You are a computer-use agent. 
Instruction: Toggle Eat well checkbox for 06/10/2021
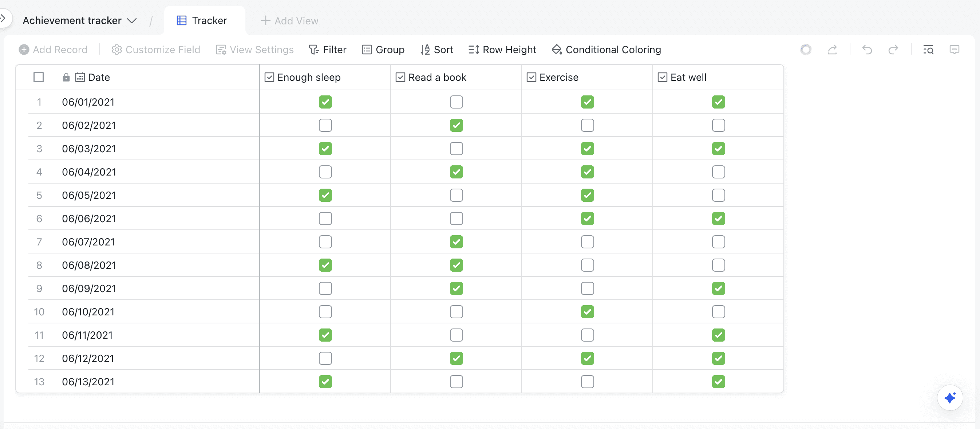tap(718, 312)
